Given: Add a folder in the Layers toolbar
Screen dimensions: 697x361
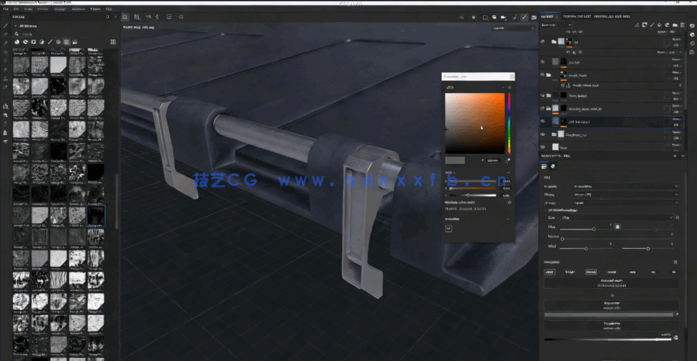Looking at the screenshot, I should [675, 25].
